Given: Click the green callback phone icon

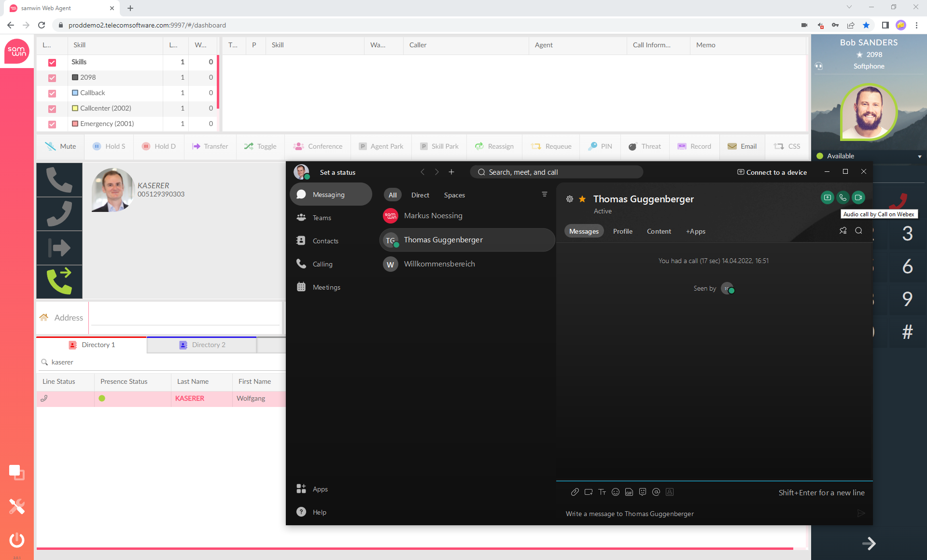Looking at the screenshot, I should point(59,281).
